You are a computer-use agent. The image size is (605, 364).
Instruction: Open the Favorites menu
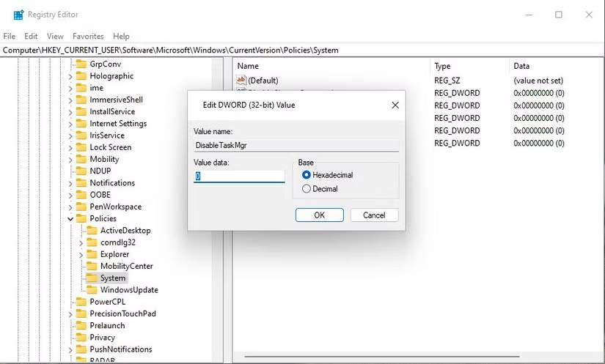[88, 36]
